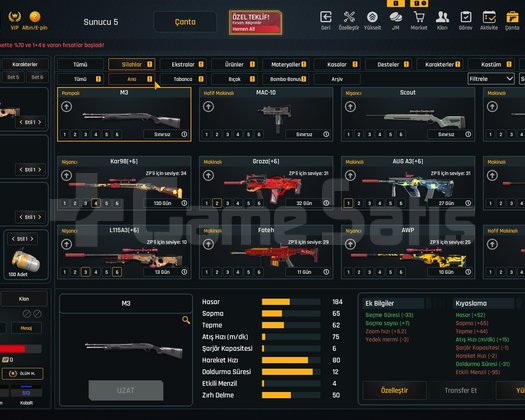The height and width of the screenshot is (420, 525).
Task: Click the info icon on M3 card
Action: coord(184,134)
